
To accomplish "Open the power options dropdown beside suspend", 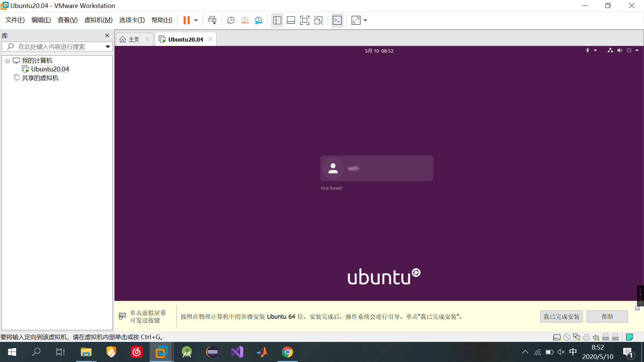I will click(x=196, y=20).
